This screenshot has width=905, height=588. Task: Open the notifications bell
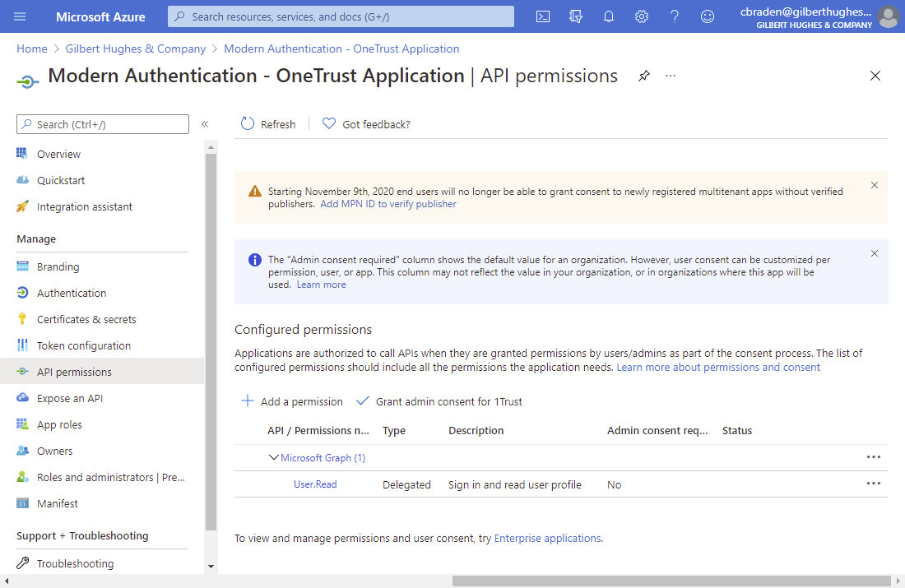[x=608, y=16]
